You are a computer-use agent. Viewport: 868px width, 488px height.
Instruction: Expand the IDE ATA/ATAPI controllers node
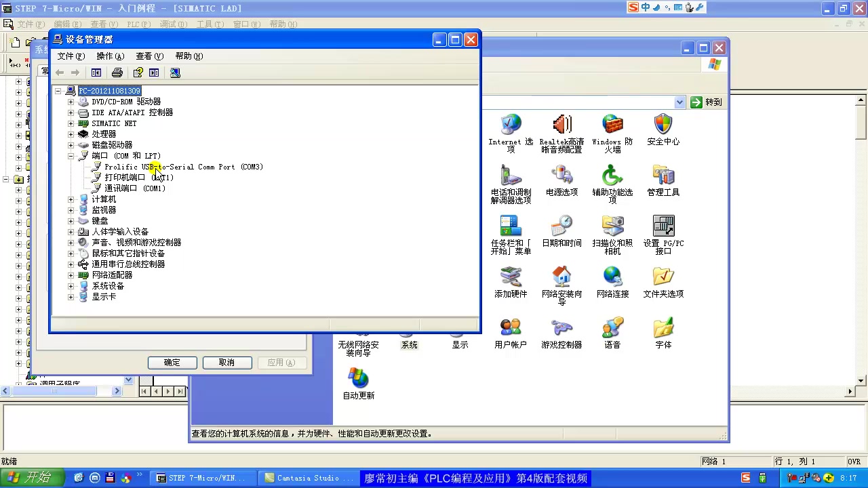(x=71, y=113)
